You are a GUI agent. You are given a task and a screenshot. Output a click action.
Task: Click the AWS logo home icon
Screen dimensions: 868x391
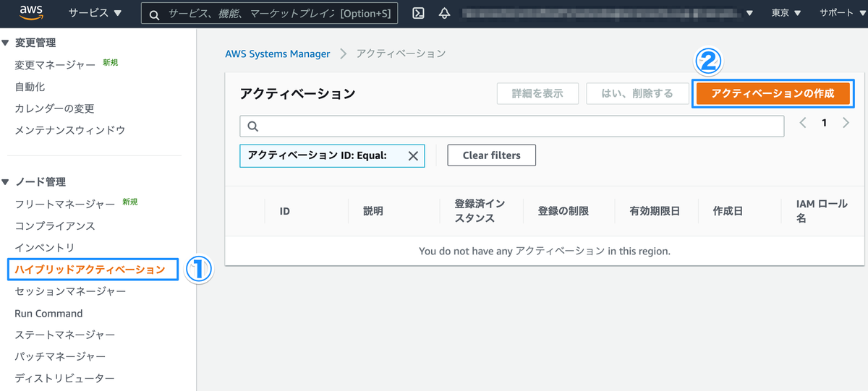click(33, 12)
